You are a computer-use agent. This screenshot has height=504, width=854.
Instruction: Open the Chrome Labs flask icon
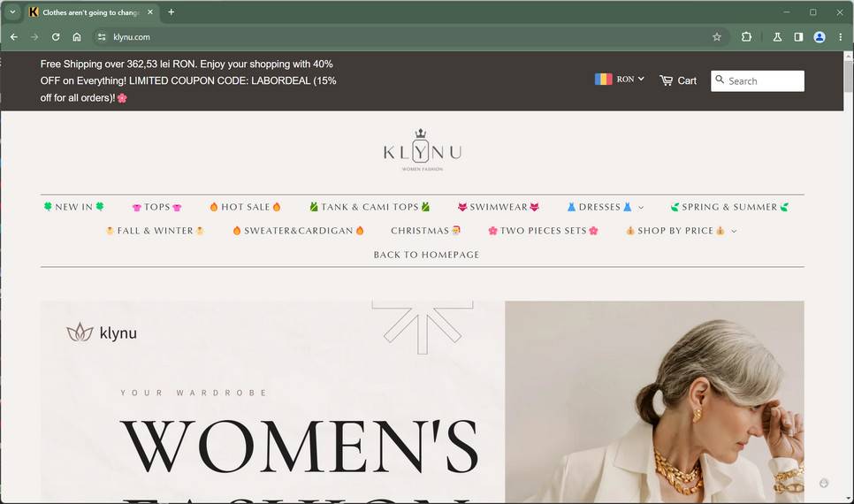click(777, 37)
